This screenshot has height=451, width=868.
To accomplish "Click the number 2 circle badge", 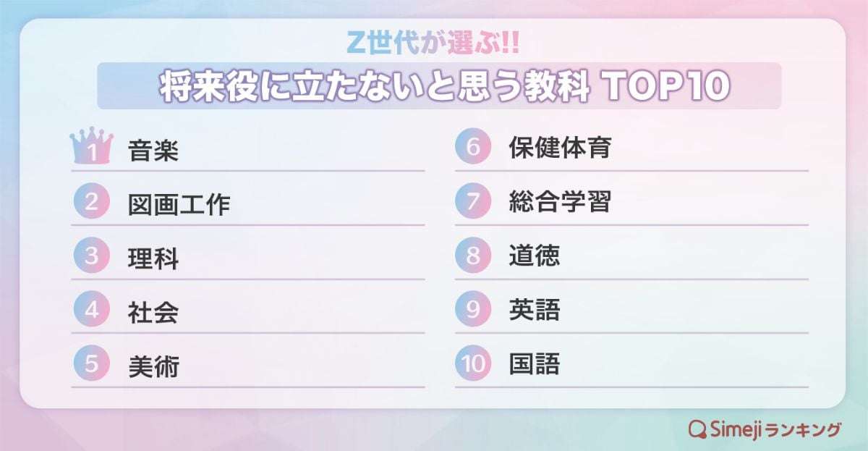I will [x=91, y=202].
